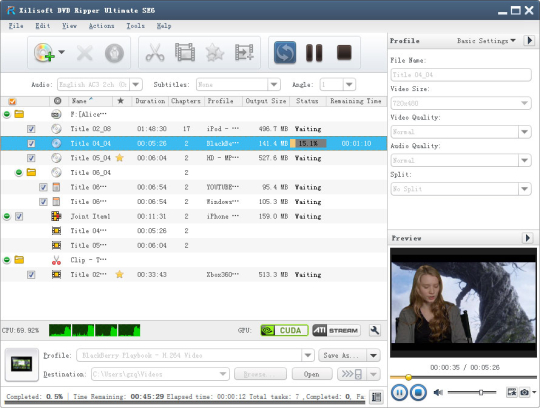Click the Preview panel arrow button
The width and height of the screenshot is (540, 408).
click(528, 238)
